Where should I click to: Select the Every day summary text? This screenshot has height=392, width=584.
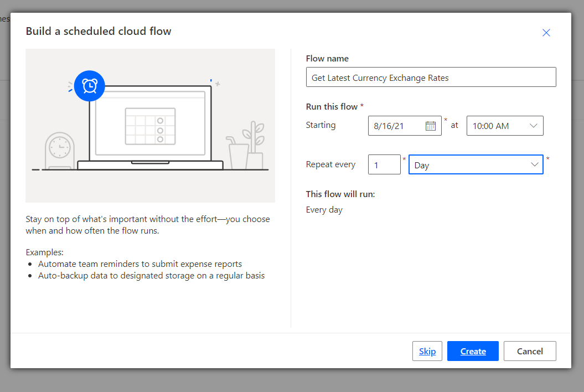324,209
